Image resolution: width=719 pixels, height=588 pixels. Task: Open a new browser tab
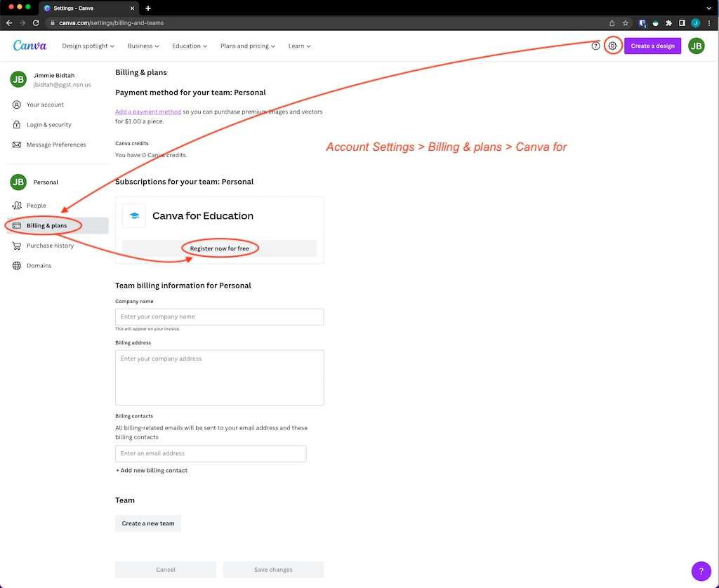(x=147, y=8)
